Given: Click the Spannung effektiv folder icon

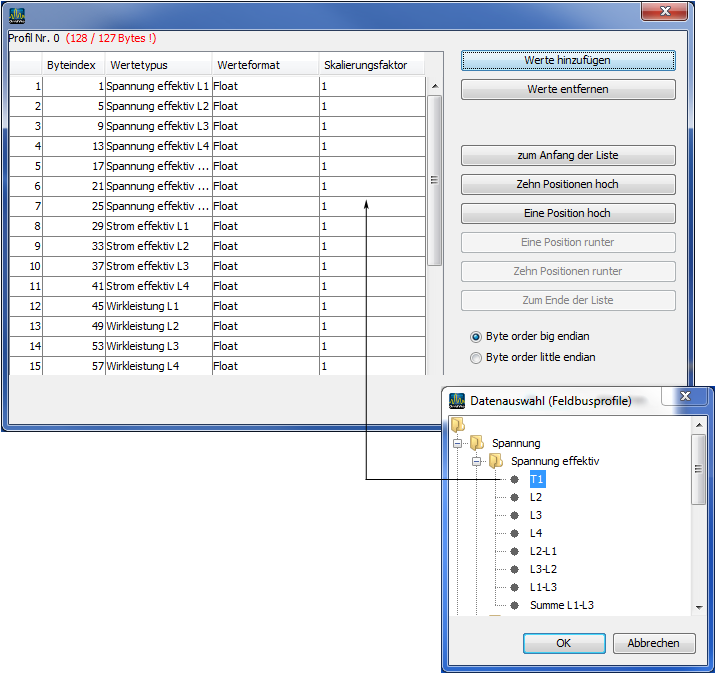Looking at the screenshot, I should point(496,461).
